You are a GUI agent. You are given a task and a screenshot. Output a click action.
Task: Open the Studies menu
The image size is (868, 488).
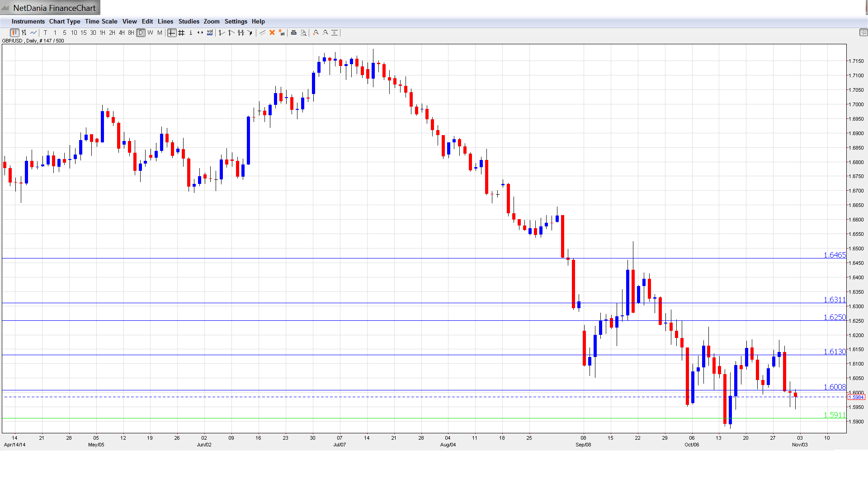click(x=189, y=21)
